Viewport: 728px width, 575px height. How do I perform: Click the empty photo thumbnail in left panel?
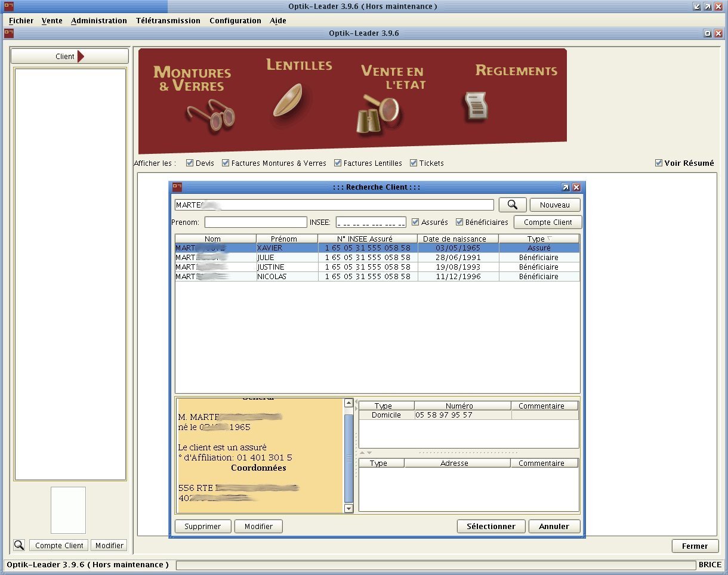68,510
